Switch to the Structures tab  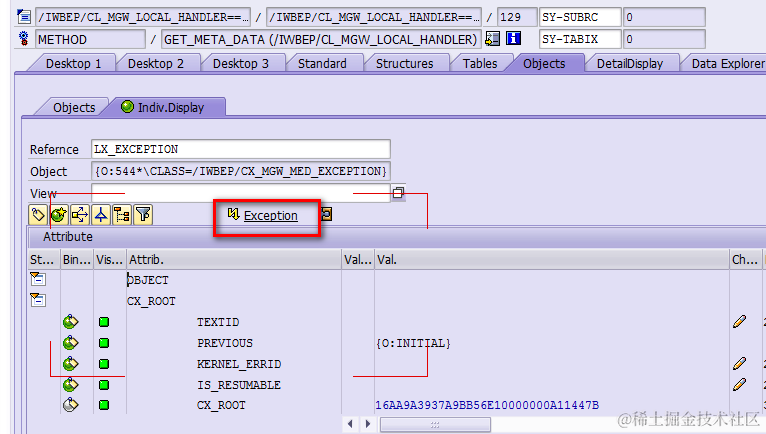pos(404,64)
